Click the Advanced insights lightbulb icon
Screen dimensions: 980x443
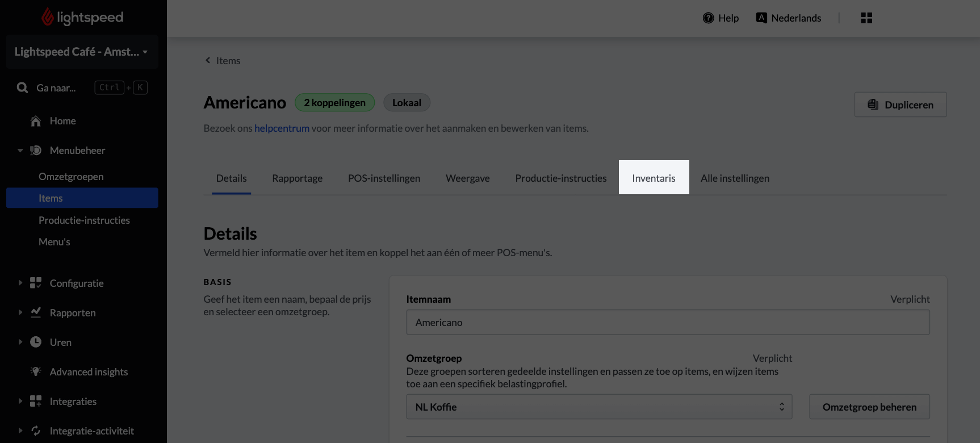coord(36,371)
